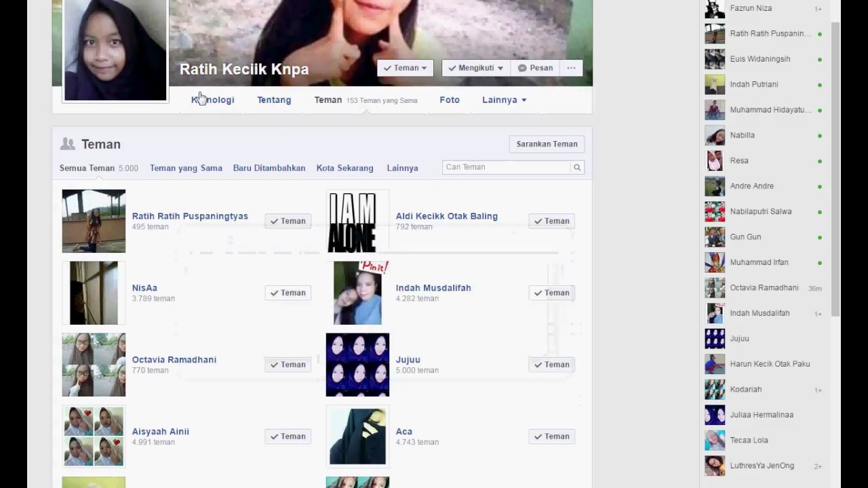
Task: Open Ratih Ratih Puspaningtyas profile link
Action: coord(190,216)
